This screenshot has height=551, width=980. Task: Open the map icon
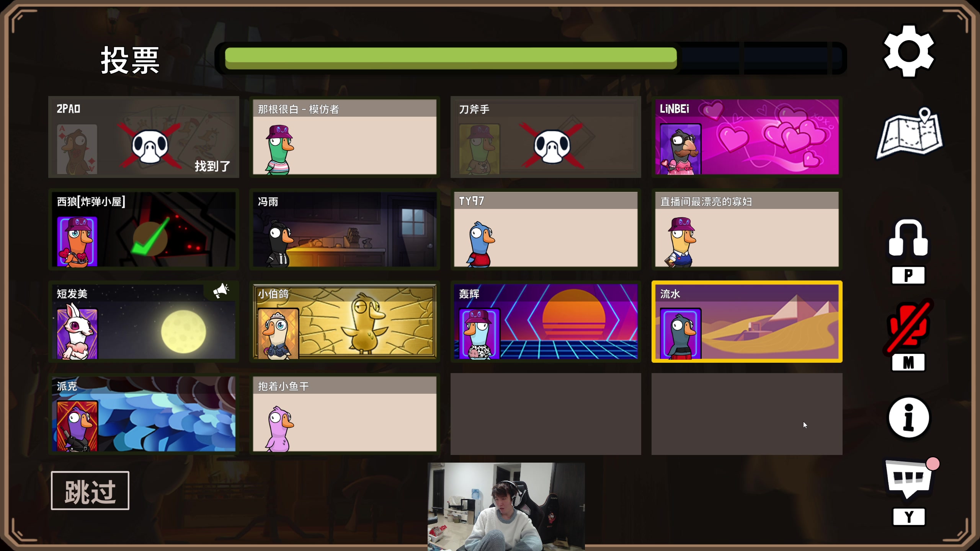[910, 134]
